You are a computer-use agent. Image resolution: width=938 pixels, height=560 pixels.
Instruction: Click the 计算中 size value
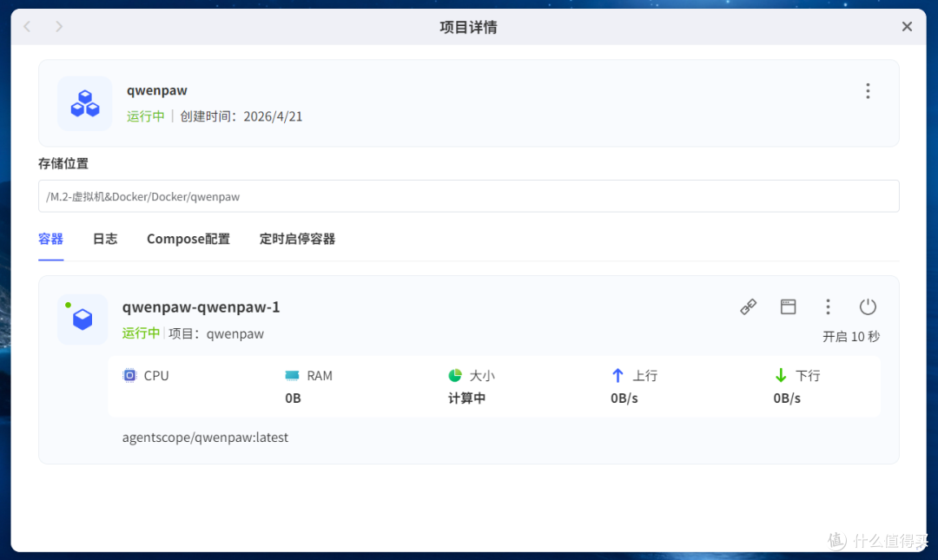466,399
